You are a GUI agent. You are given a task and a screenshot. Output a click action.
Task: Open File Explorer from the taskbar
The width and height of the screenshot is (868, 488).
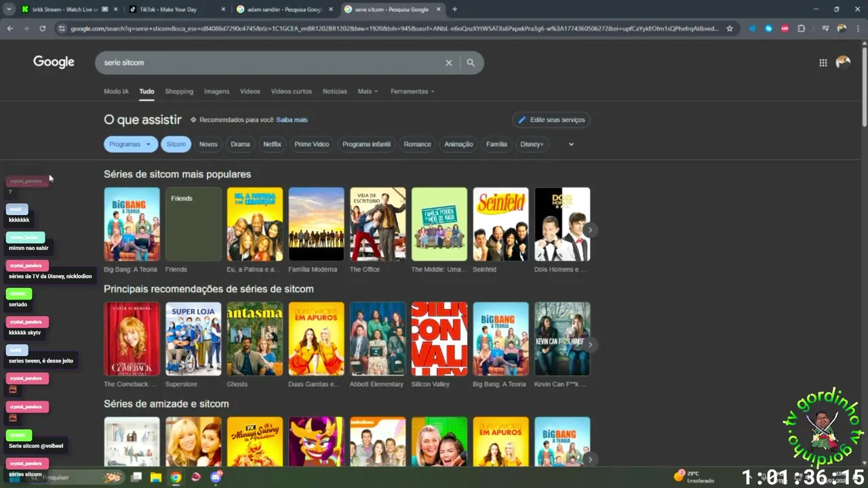click(155, 477)
